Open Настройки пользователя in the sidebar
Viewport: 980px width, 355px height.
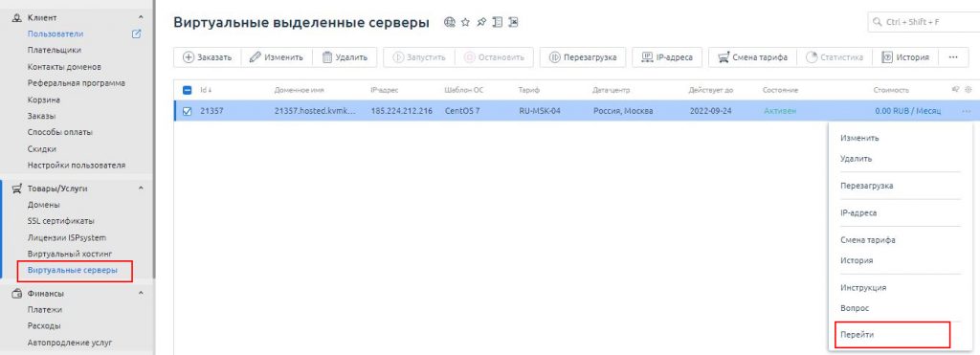click(x=77, y=166)
